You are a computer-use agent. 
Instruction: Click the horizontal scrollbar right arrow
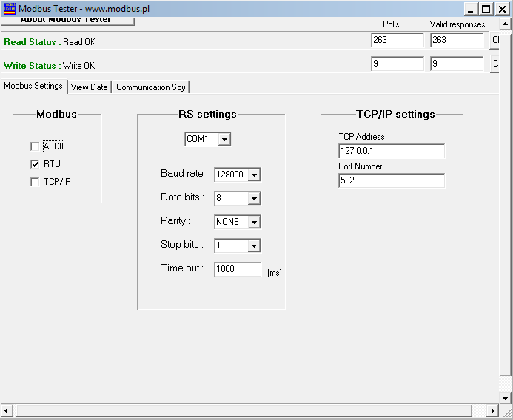click(x=493, y=410)
